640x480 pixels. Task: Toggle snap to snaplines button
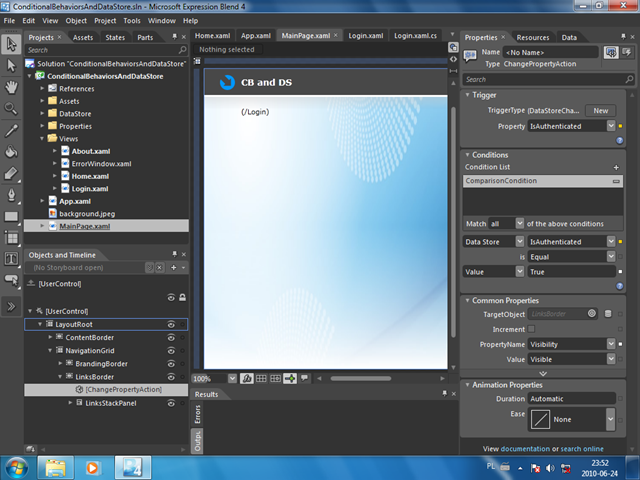tap(290, 378)
